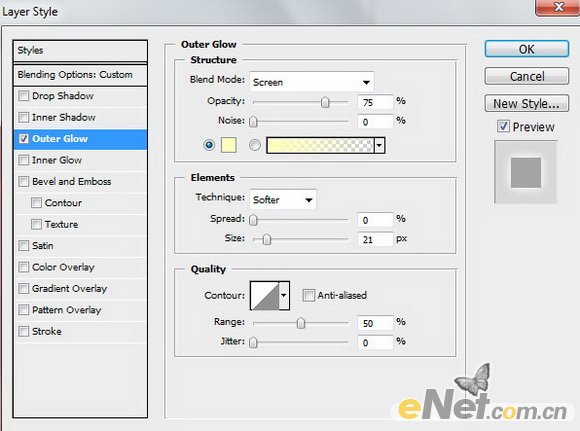The width and height of the screenshot is (580, 431).
Task: Toggle the Preview checkbox
Action: (503, 127)
